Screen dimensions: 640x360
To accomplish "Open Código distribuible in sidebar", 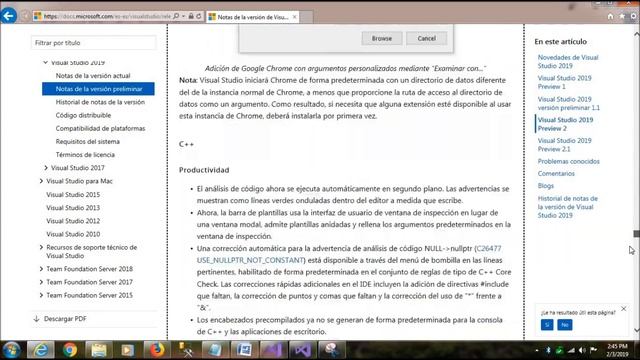I will tap(83, 115).
